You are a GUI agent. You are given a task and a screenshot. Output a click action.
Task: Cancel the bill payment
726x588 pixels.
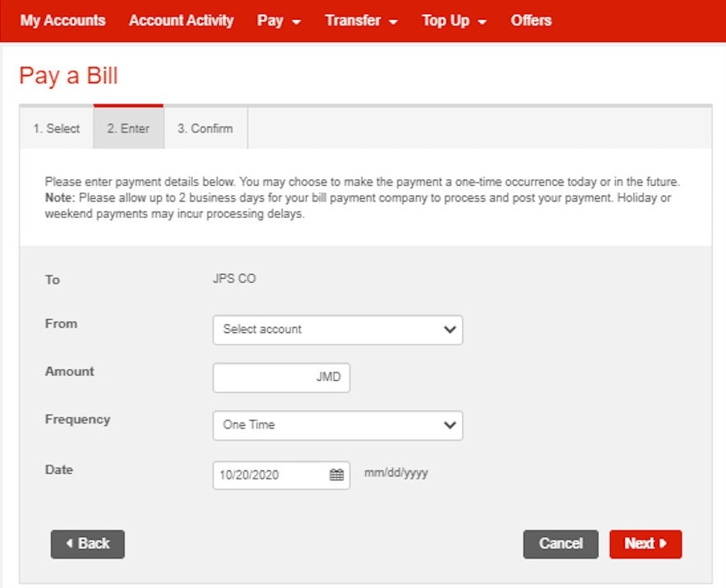560,544
